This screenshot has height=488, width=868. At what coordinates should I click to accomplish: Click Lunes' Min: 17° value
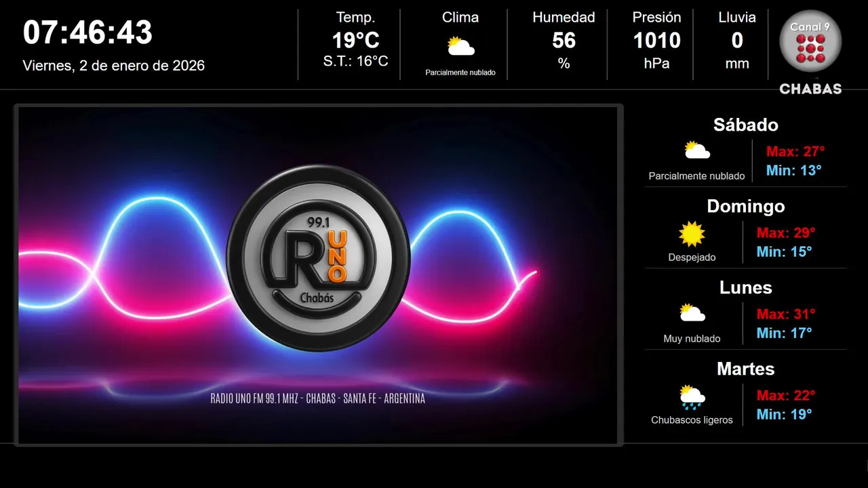pyautogui.click(x=785, y=333)
